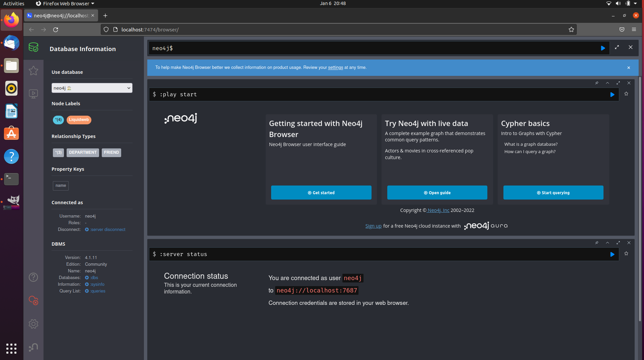Rerun the :play start command
This screenshot has height=360, width=644.
(612, 95)
